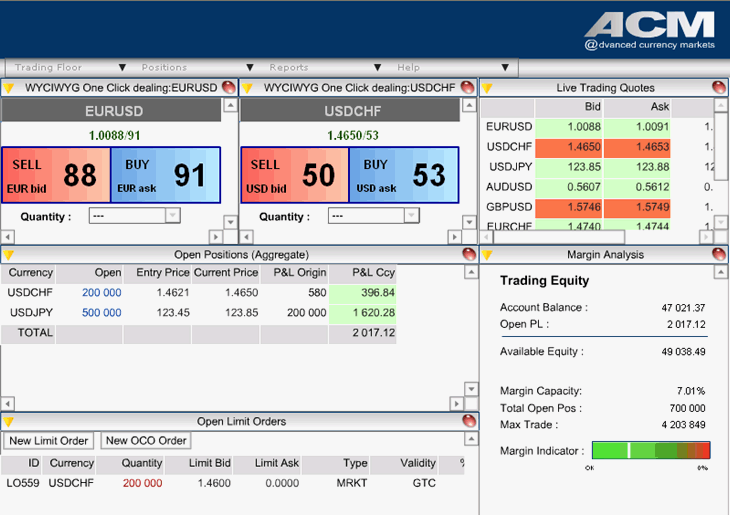This screenshot has width=730, height=515.
Task: Click the AUDUSD row label in quotes
Action: [509, 187]
